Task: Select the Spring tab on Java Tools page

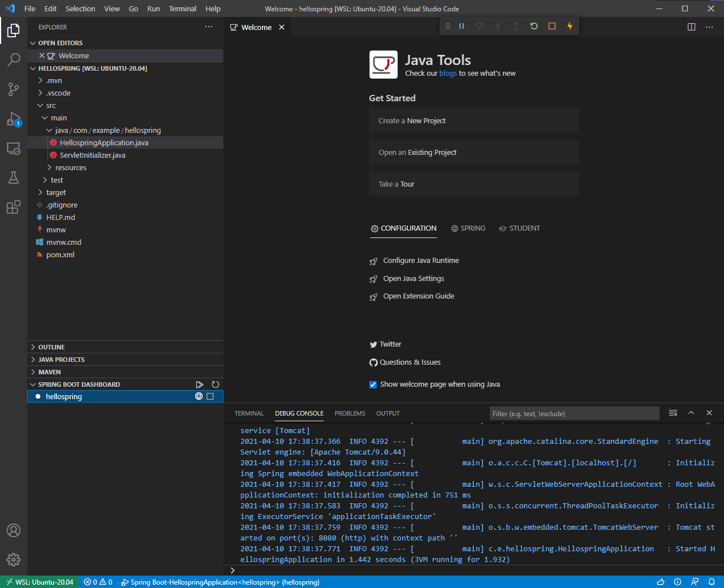Action: pyautogui.click(x=468, y=228)
